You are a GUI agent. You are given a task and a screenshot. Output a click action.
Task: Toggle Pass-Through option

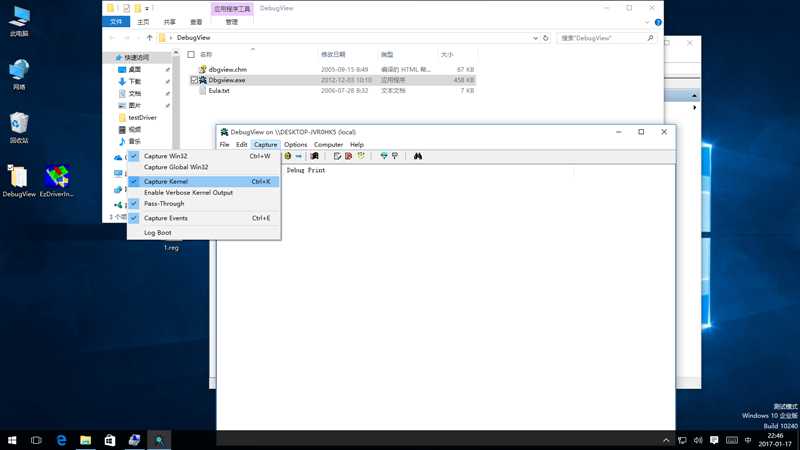click(204, 204)
